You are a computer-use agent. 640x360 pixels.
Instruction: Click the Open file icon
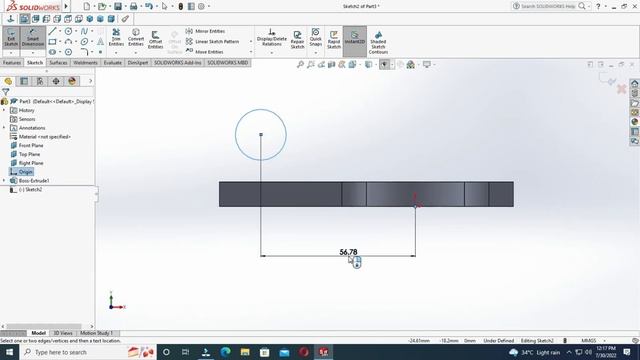click(102, 6)
